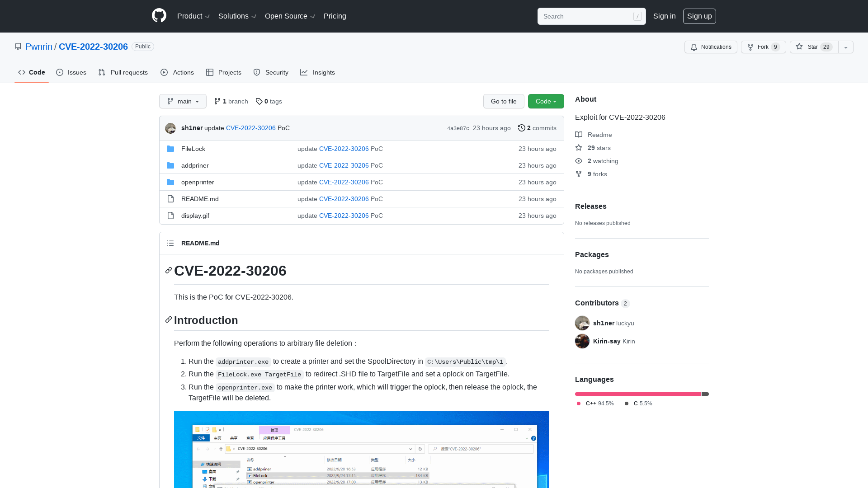
Task: Click the Security shield icon
Action: (257, 72)
